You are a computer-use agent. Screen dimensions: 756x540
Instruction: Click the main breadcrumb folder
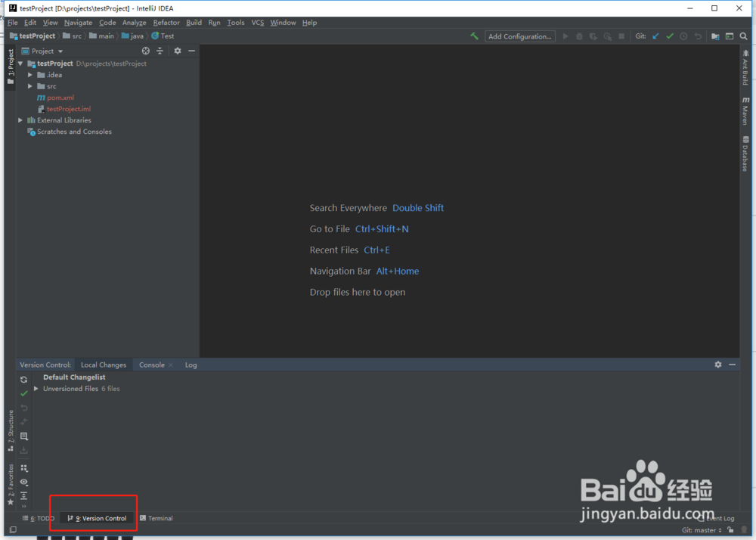point(102,36)
